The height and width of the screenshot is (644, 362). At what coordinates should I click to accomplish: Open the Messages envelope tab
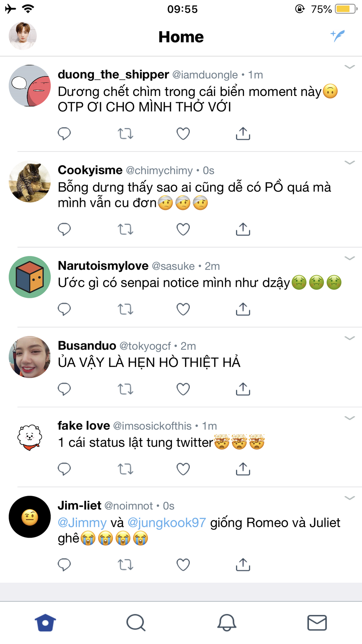click(317, 623)
